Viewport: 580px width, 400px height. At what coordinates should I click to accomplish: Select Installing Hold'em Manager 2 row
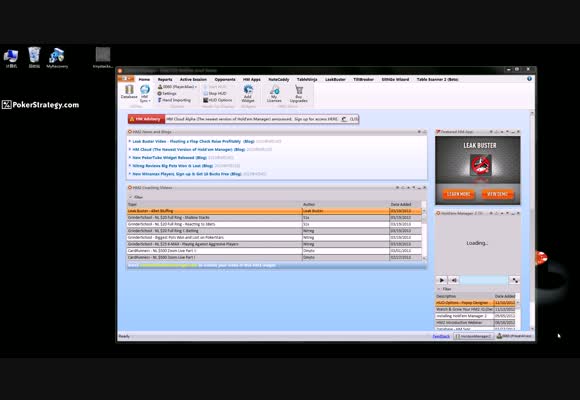pyautogui.click(x=475, y=316)
